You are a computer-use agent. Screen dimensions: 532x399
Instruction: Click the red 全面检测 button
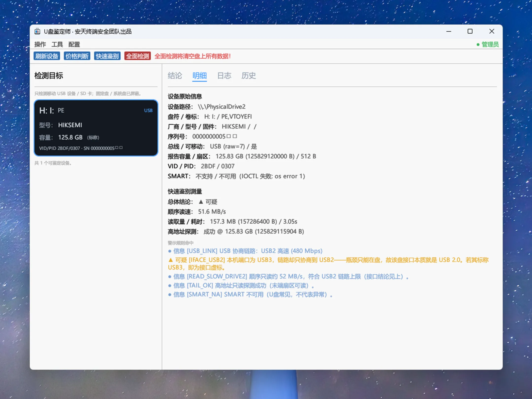137,56
